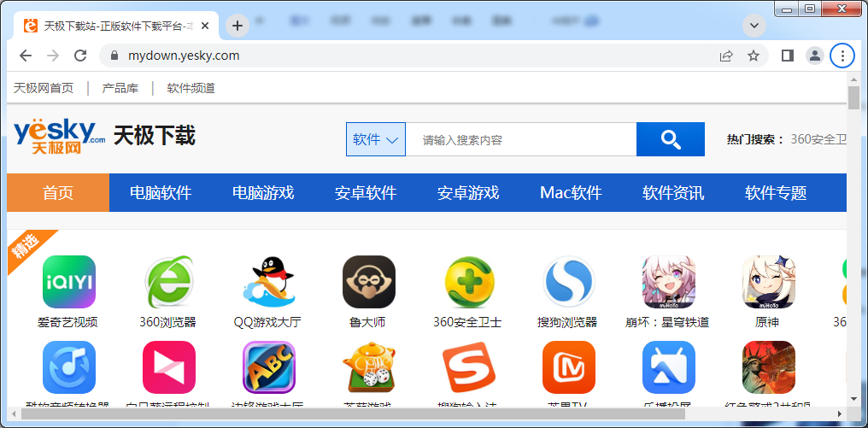Go back with the browser back arrow
Viewport: 868px width, 428px height.
tap(26, 56)
